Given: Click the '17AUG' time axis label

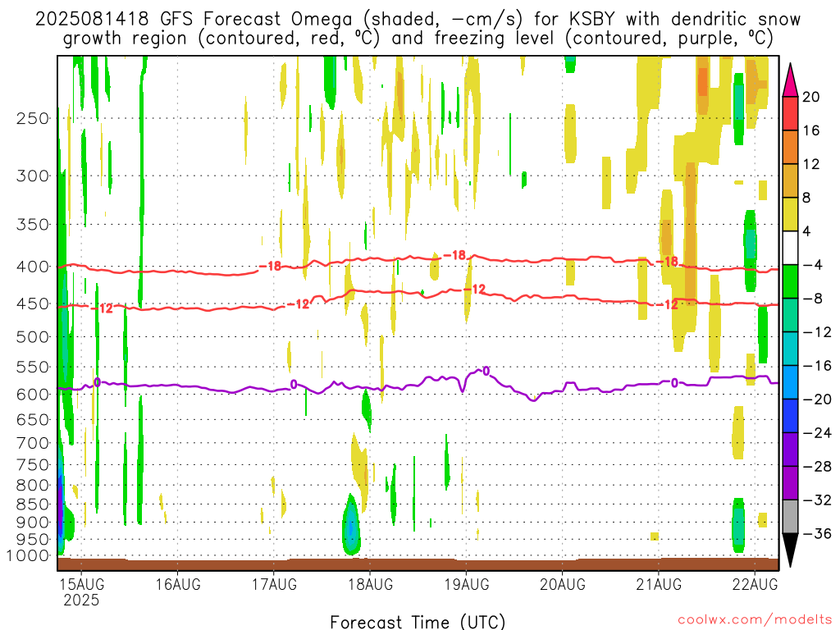Looking at the screenshot, I should click(274, 584).
